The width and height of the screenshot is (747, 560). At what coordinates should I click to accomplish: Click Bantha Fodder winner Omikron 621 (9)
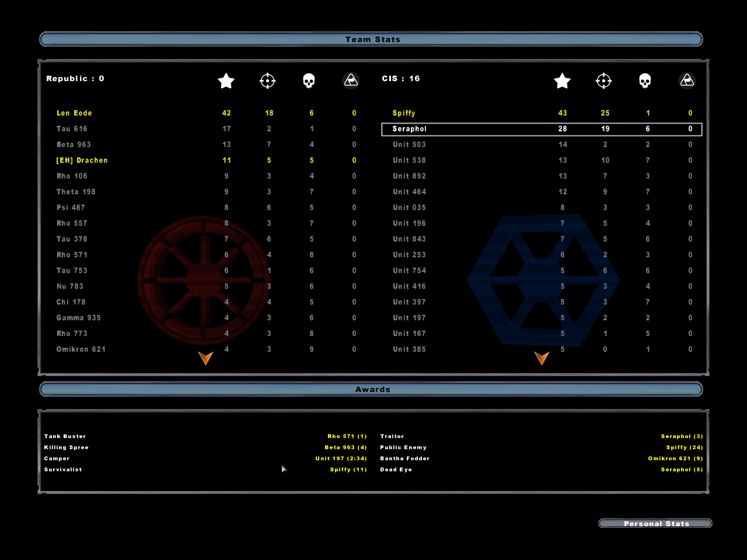676,459
